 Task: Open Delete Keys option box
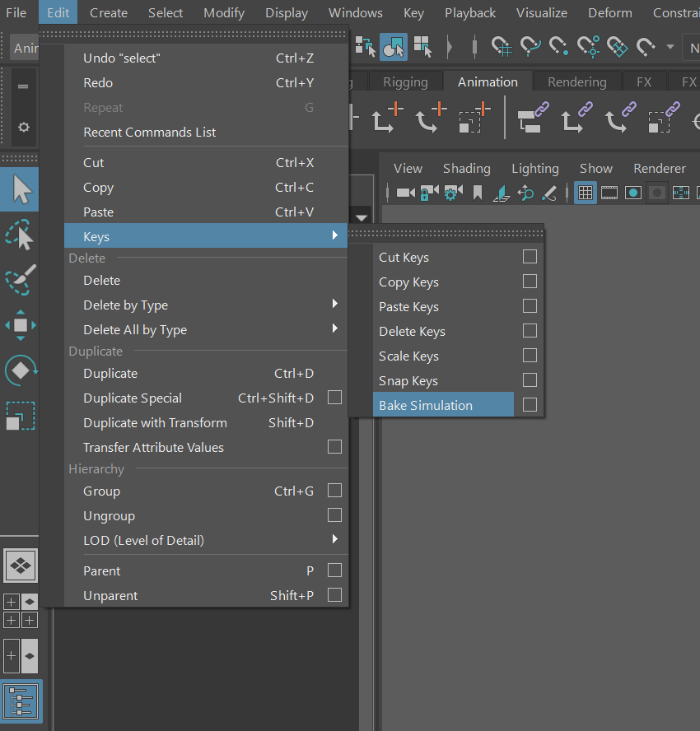(x=530, y=331)
